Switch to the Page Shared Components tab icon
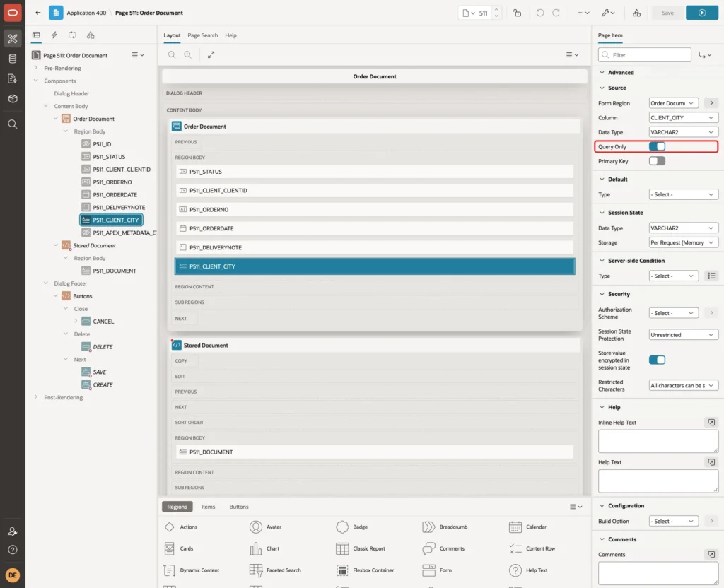The height and width of the screenshot is (588, 724). pos(90,35)
